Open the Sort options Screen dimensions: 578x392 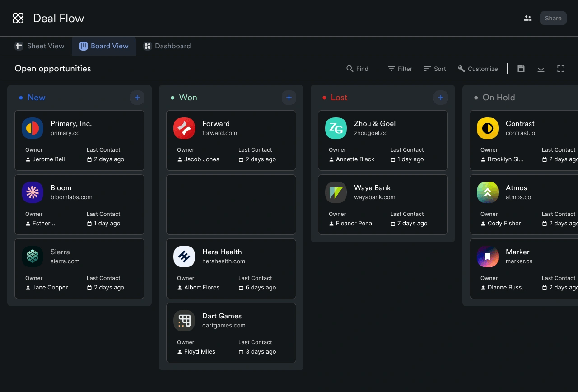click(435, 69)
